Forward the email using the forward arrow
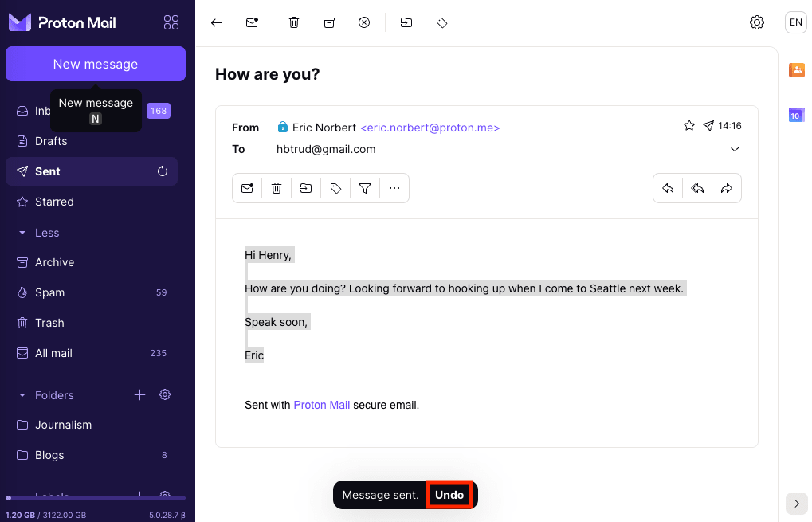Screen dimensions: 812x522 coord(726,188)
